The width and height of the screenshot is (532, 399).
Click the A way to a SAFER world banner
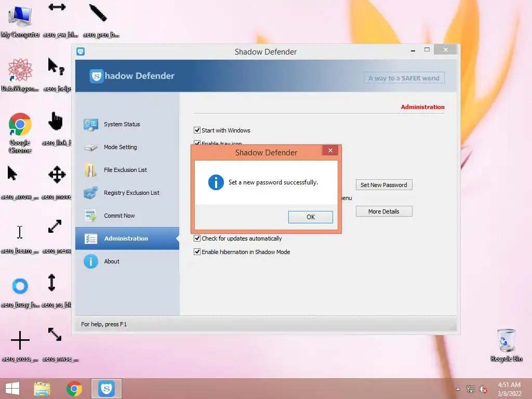404,78
